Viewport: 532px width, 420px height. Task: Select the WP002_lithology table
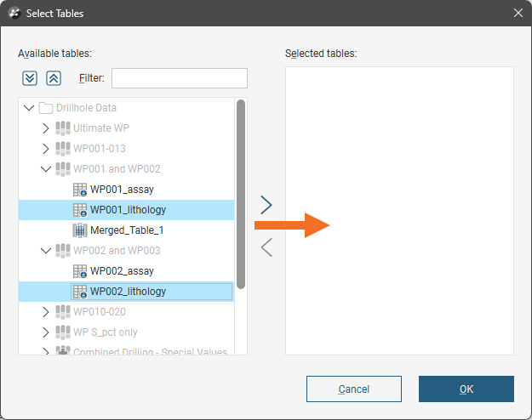point(128,292)
